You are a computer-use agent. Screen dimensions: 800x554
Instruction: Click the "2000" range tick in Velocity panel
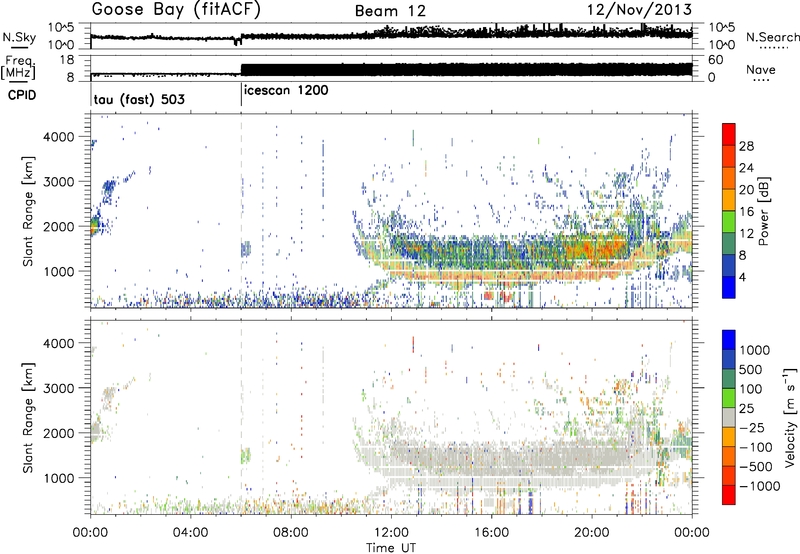[60, 433]
